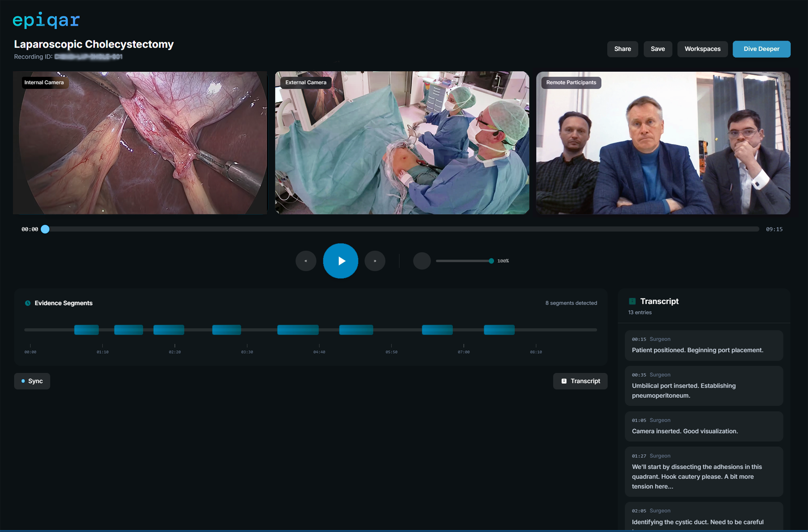
Task: Click the playback progress bar
Action: (x=401, y=229)
